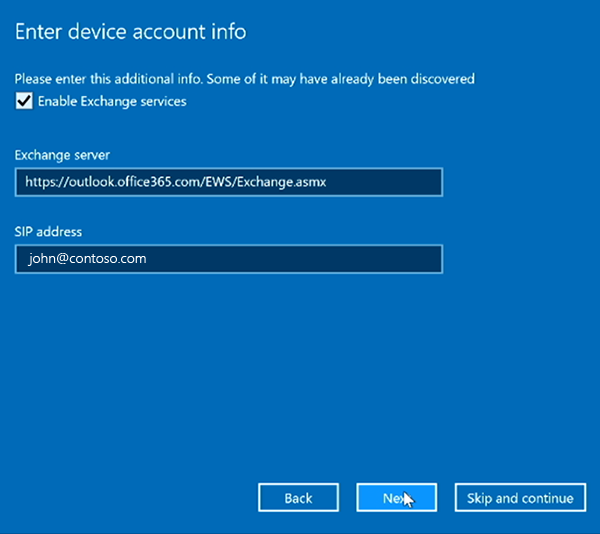Uncheck Enable Exchange services checkbox

click(x=24, y=101)
